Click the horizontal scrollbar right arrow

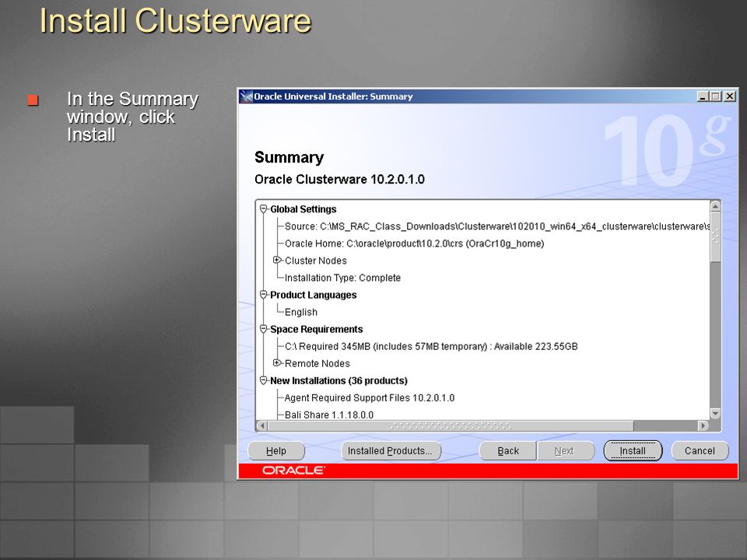coord(703,425)
